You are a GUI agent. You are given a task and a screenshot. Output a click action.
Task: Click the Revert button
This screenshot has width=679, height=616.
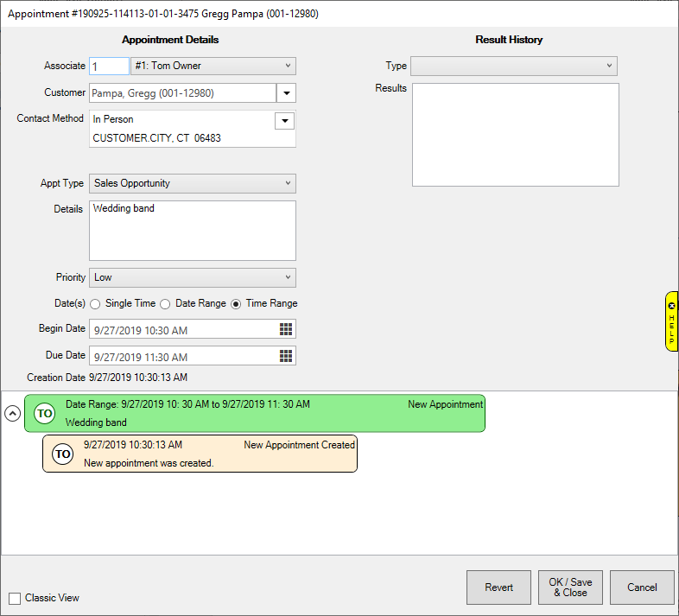click(498, 587)
